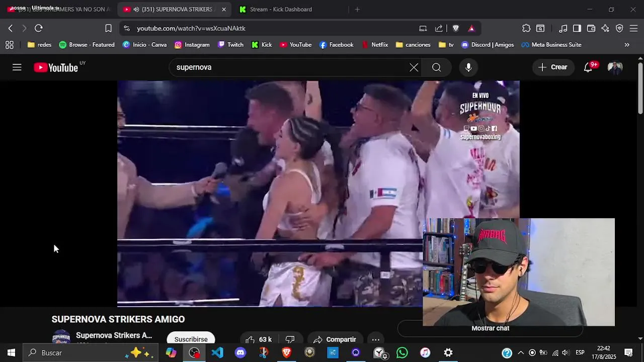Open OBS Studio from taskbar
Screen dimensions: 644x362
click(194, 353)
